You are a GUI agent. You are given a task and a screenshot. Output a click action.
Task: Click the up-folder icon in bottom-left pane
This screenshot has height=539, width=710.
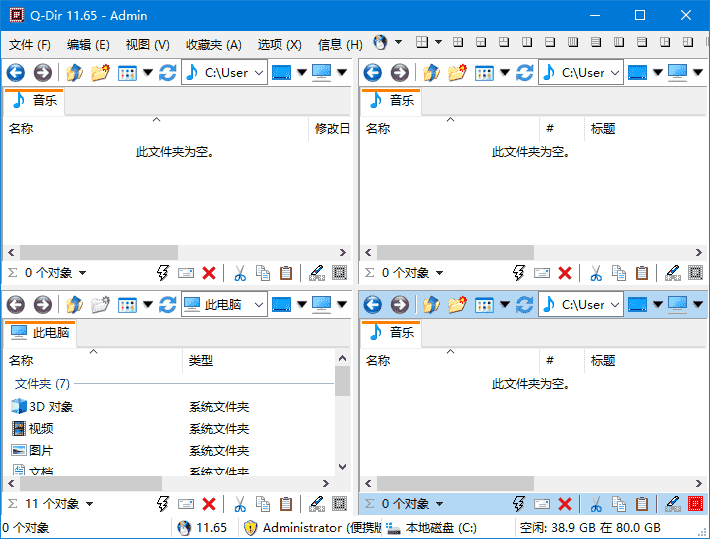[x=74, y=304]
